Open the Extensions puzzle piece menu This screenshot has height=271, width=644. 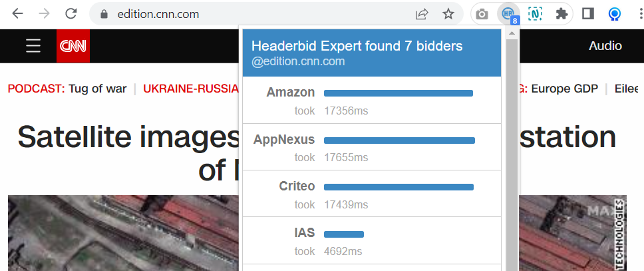click(x=562, y=15)
